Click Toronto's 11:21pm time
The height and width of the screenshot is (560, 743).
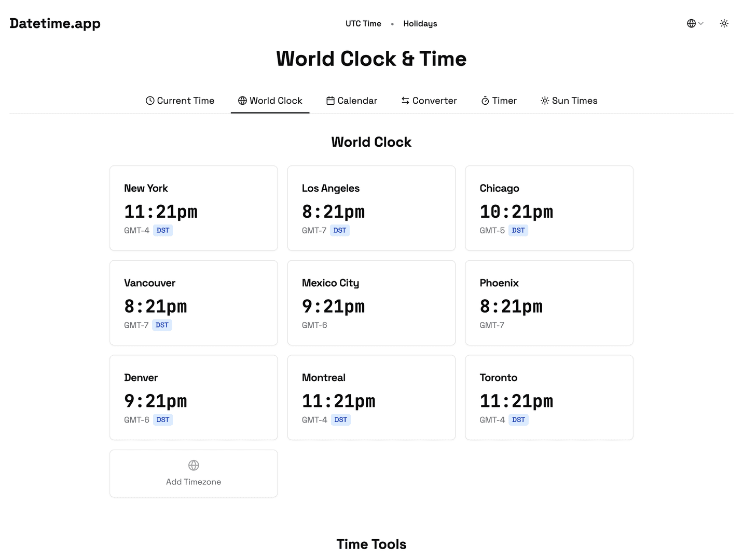[516, 401]
